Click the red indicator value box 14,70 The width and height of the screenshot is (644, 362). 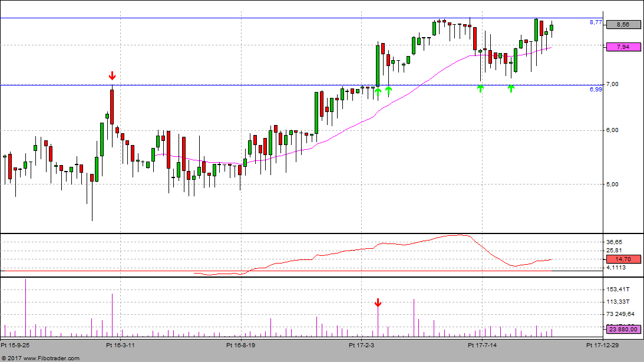[623, 259]
